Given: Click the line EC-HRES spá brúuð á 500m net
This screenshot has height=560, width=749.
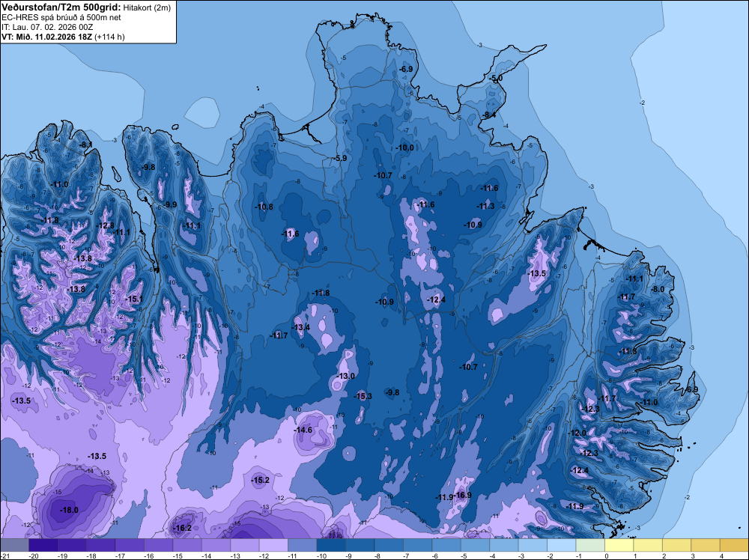Looking at the screenshot, I should 61,17.
